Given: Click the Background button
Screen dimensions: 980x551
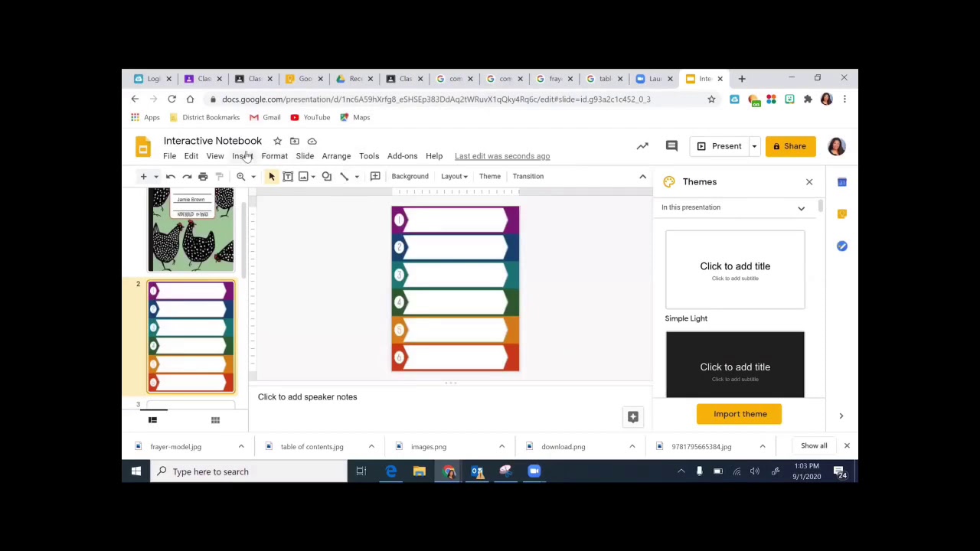Looking at the screenshot, I should tap(410, 176).
